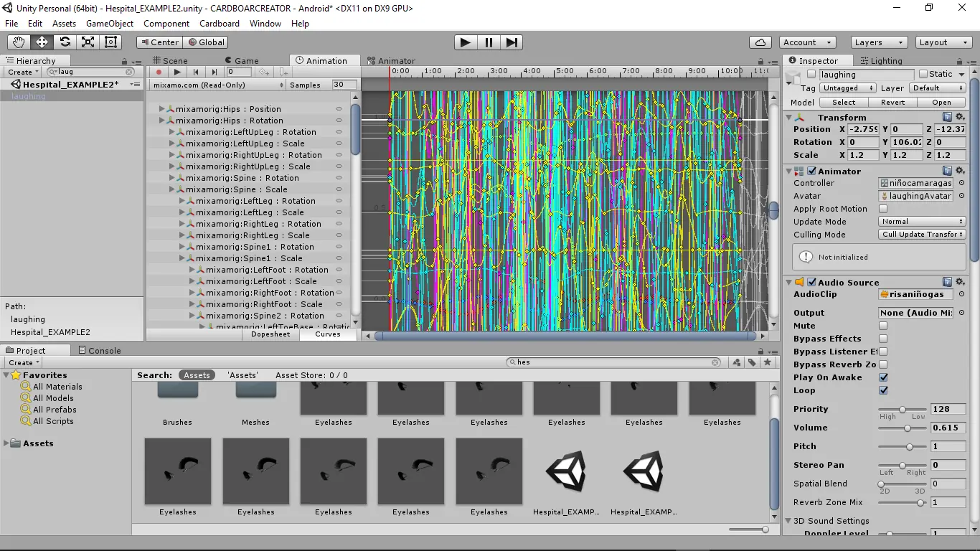Click the Revert model button
Viewport: 980px width, 551px height.
(892, 103)
